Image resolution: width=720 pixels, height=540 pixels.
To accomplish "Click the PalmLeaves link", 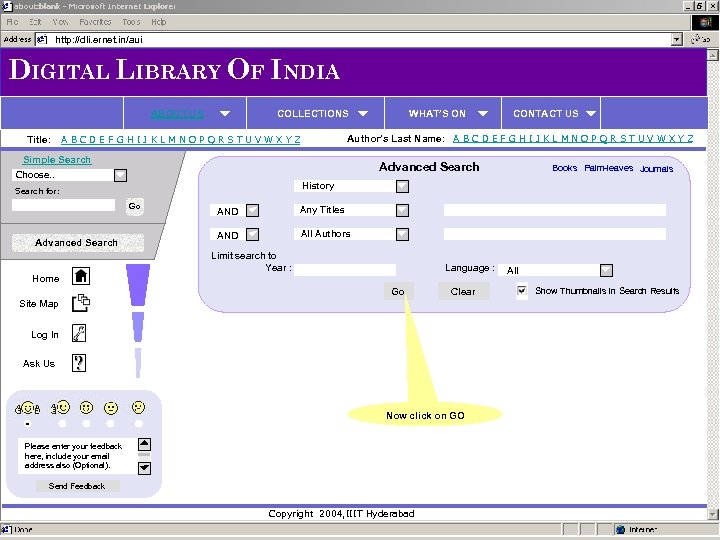I will pos(608,168).
